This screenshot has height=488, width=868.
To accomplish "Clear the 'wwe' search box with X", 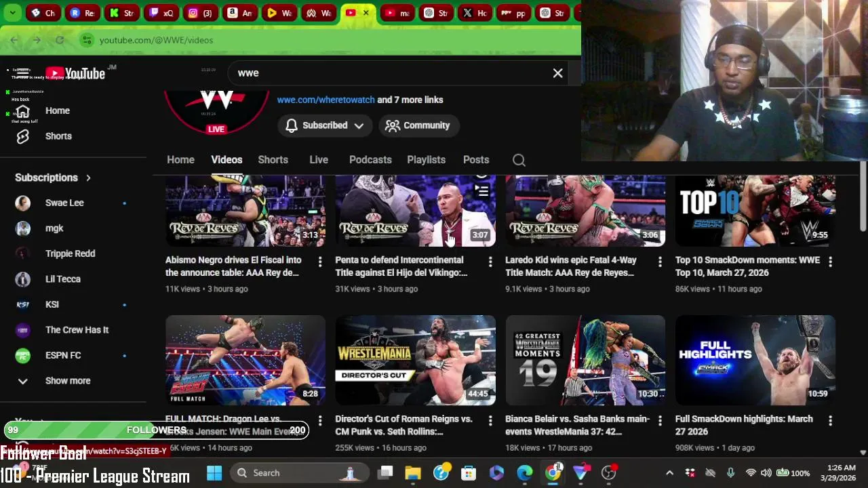I will point(557,73).
